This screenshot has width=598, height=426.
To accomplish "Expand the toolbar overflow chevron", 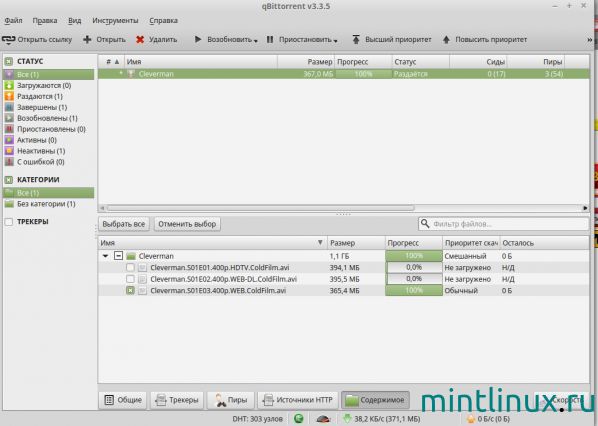I will [590, 40].
